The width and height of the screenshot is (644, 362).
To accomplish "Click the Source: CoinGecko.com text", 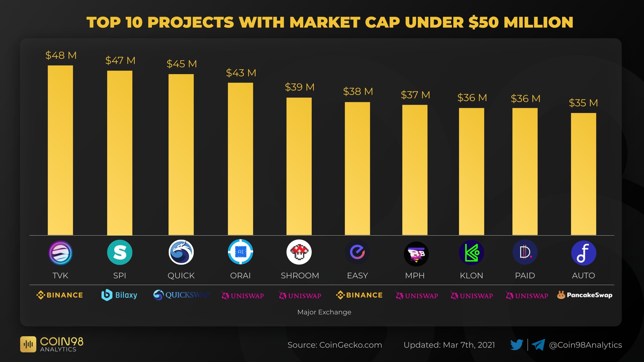I will click(x=335, y=345).
